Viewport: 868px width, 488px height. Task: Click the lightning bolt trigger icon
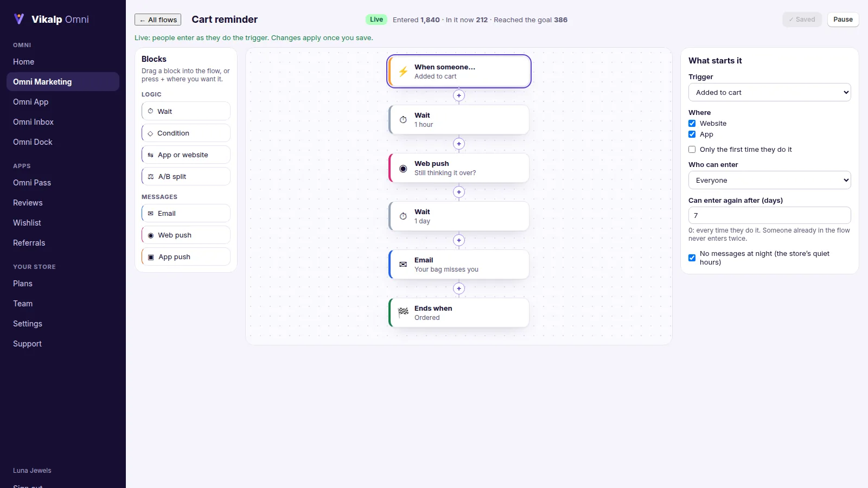(403, 72)
